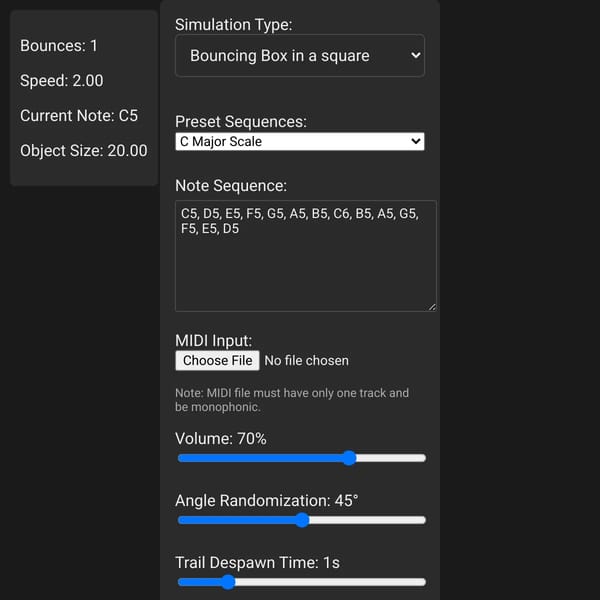Click the 'Current Note: C5' text
Screen dimensions: 600x600
79,116
